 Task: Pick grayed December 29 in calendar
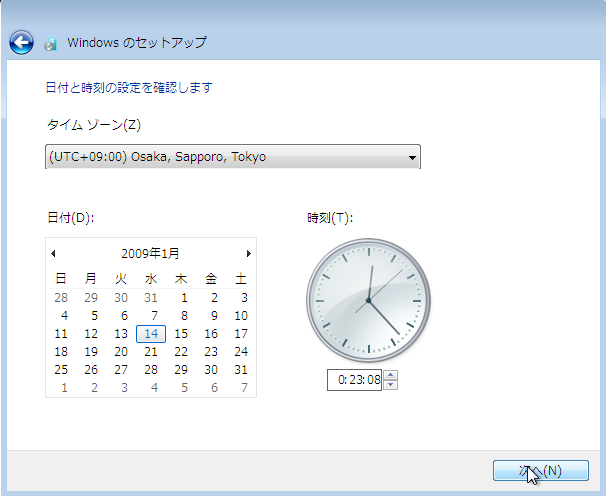[x=91, y=298]
